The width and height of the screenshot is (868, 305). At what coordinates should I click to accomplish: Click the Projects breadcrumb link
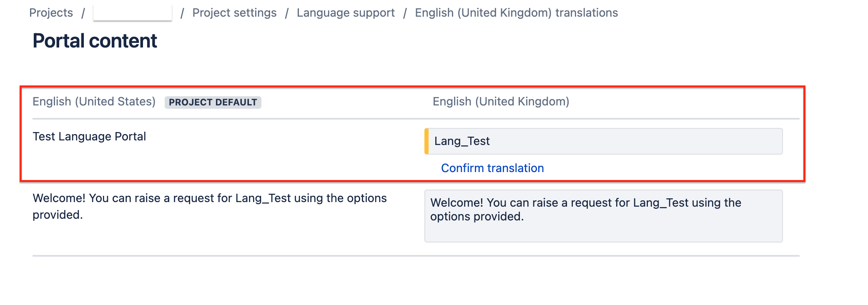[51, 12]
